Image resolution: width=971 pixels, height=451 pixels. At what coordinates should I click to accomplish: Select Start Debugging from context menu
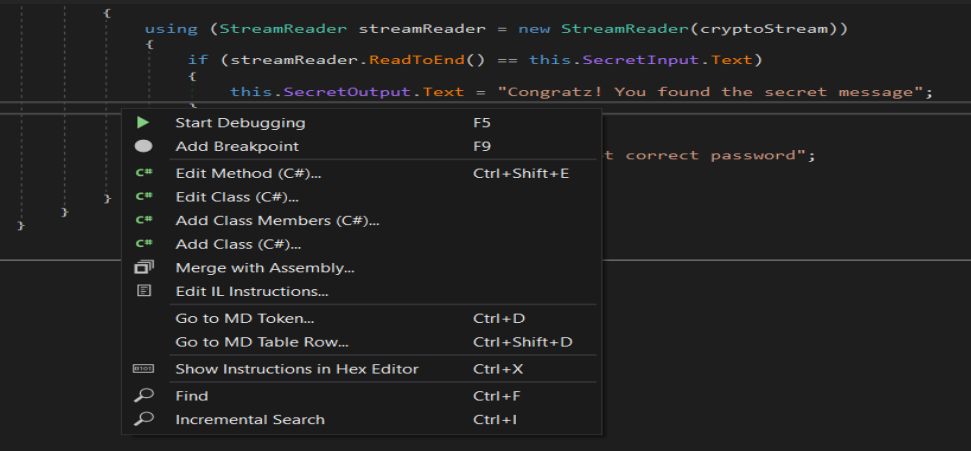(x=240, y=123)
